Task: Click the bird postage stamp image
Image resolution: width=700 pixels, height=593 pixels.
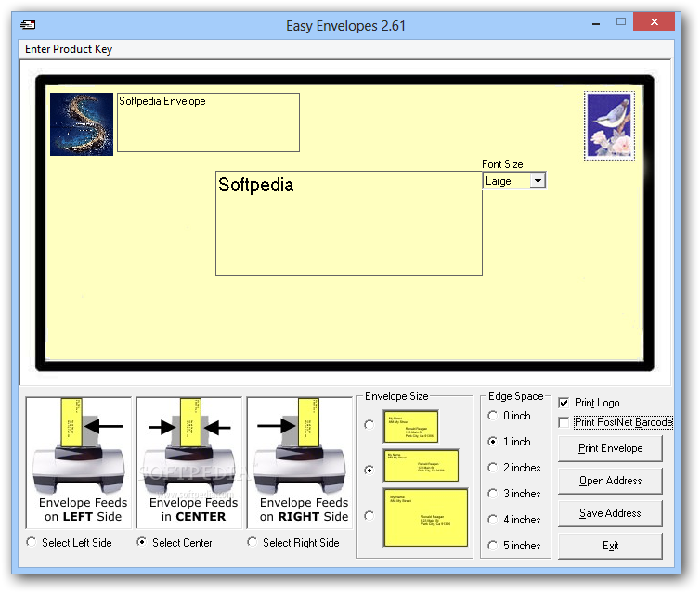Action: (609, 125)
